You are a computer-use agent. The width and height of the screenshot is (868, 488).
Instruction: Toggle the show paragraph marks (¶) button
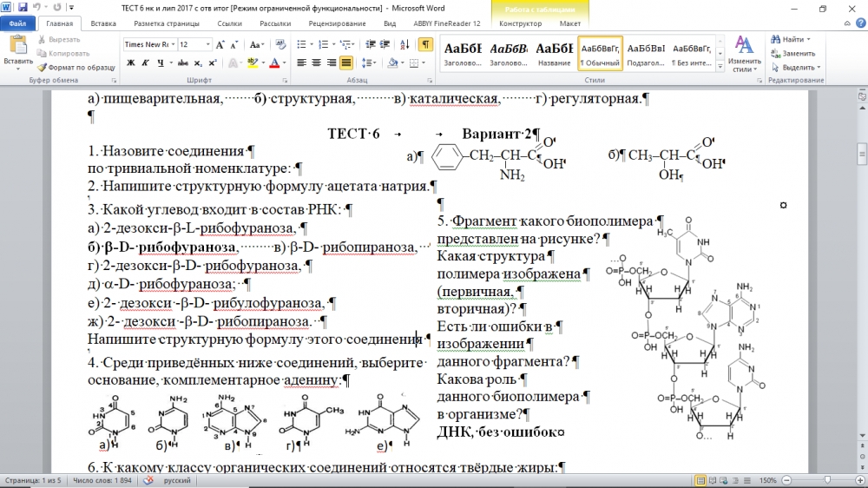pos(425,44)
